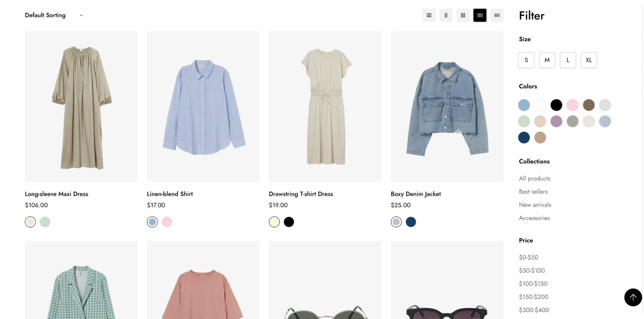Switch to list view layout

pyautogui.click(x=429, y=15)
